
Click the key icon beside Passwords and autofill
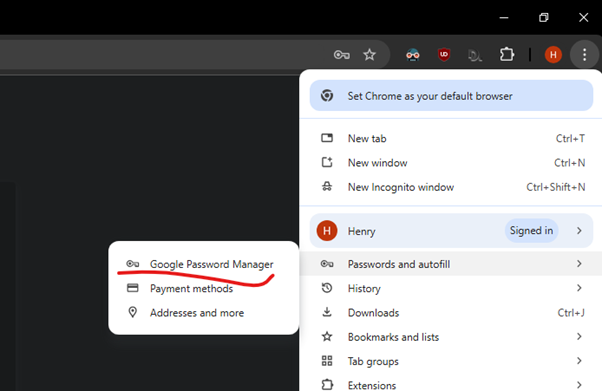click(x=327, y=264)
